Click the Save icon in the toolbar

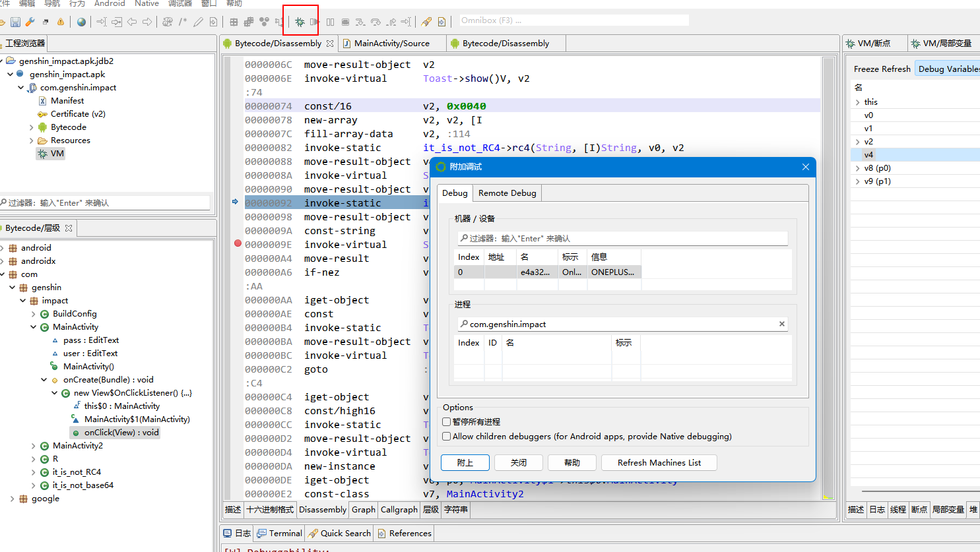[x=15, y=22]
